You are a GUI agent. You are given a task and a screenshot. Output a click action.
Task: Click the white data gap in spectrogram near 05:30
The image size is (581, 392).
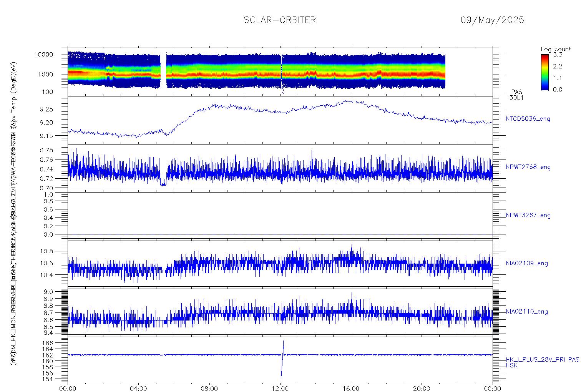[x=163, y=71]
